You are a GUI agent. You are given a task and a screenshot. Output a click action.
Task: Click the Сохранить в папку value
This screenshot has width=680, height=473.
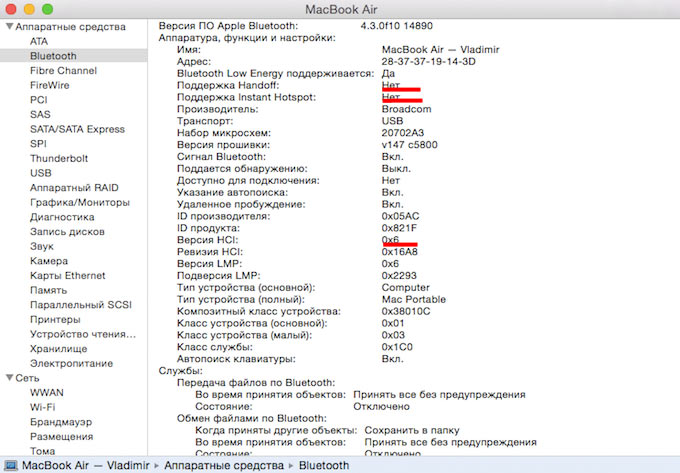[x=412, y=431]
